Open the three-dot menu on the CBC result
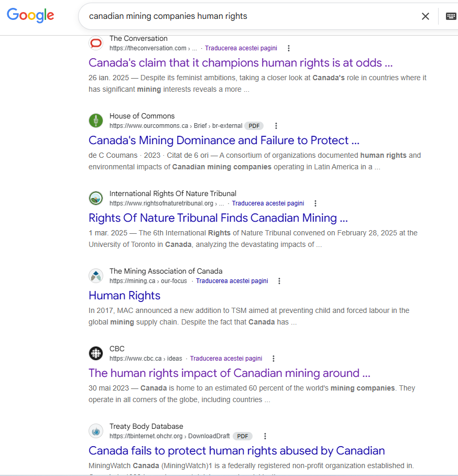The image size is (458, 476). [x=274, y=358]
